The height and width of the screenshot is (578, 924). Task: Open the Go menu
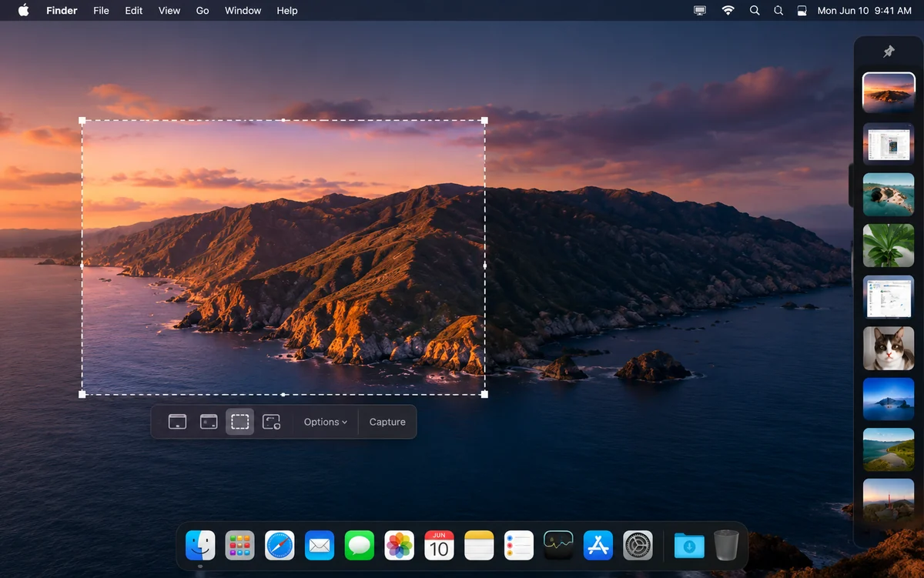[x=203, y=11]
